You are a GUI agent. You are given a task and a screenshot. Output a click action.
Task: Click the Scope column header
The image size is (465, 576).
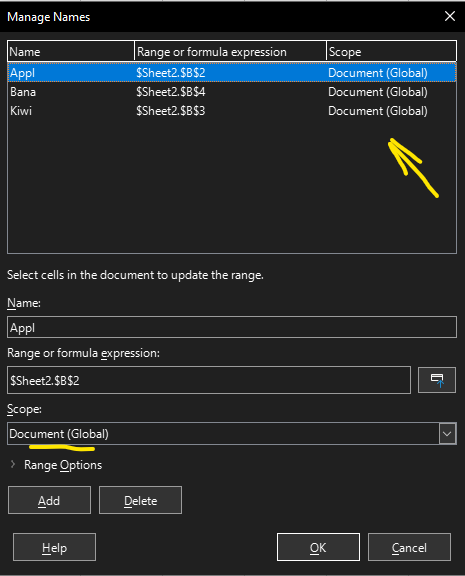392,51
